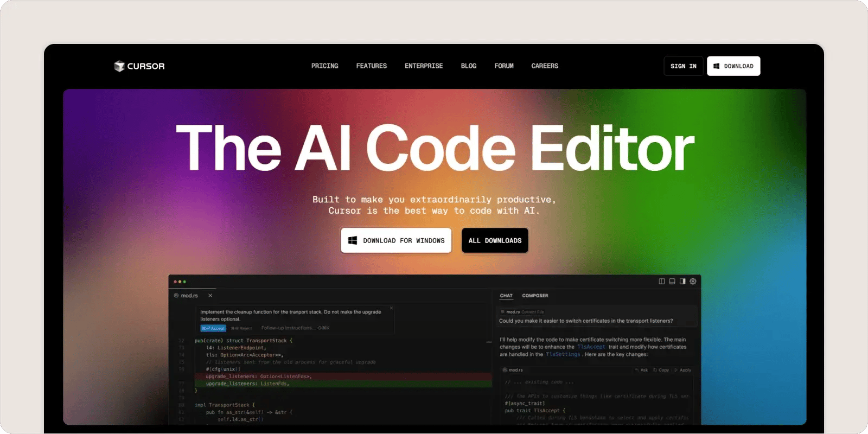This screenshot has width=868, height=434.
Task: Click Follow-up instructions field
Action: (x=295, y=328)
